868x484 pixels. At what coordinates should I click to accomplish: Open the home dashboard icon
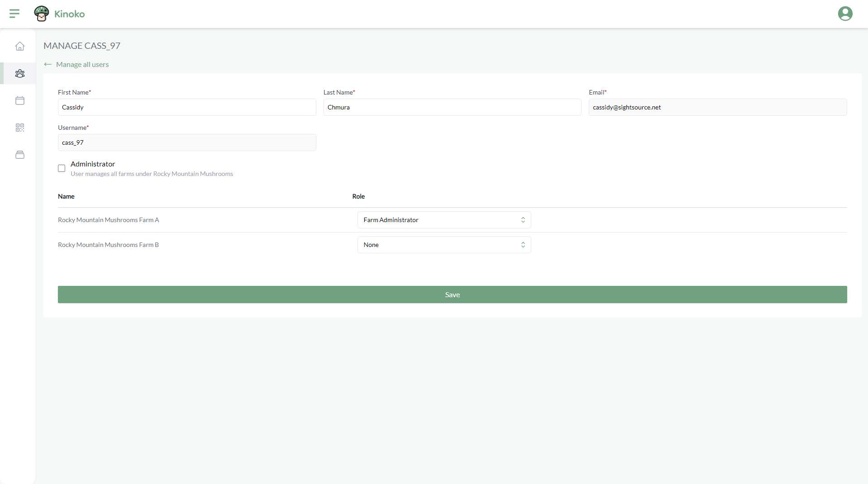pos(19,46)
